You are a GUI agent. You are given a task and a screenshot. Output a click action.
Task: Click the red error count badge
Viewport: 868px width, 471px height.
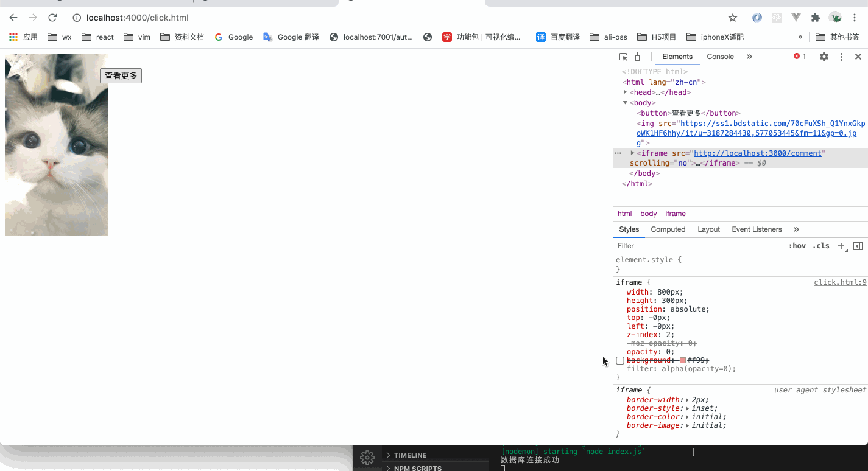point(799,56)
